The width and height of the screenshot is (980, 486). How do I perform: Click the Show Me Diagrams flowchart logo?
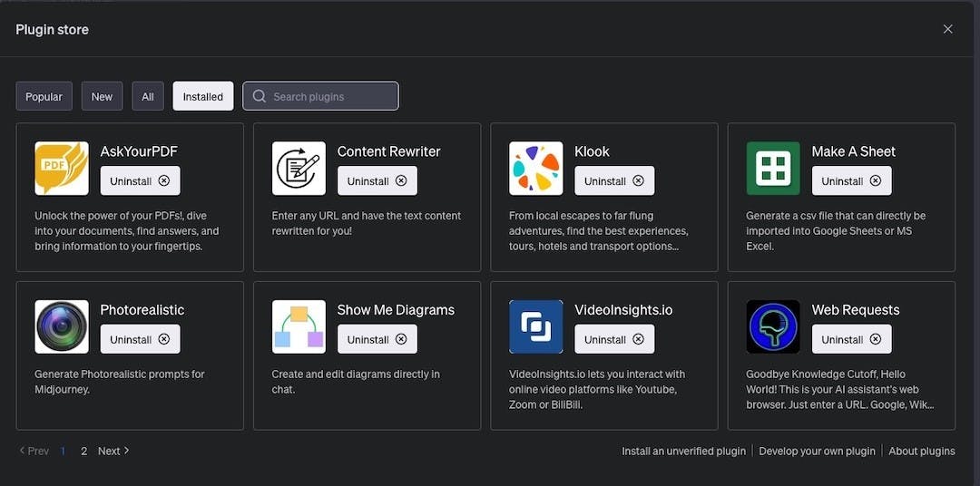299,326
